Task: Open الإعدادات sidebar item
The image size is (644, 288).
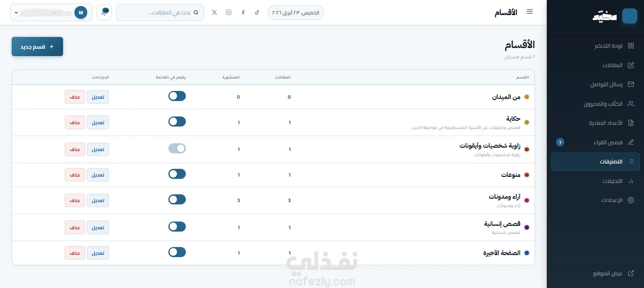Action: [595, 200]
